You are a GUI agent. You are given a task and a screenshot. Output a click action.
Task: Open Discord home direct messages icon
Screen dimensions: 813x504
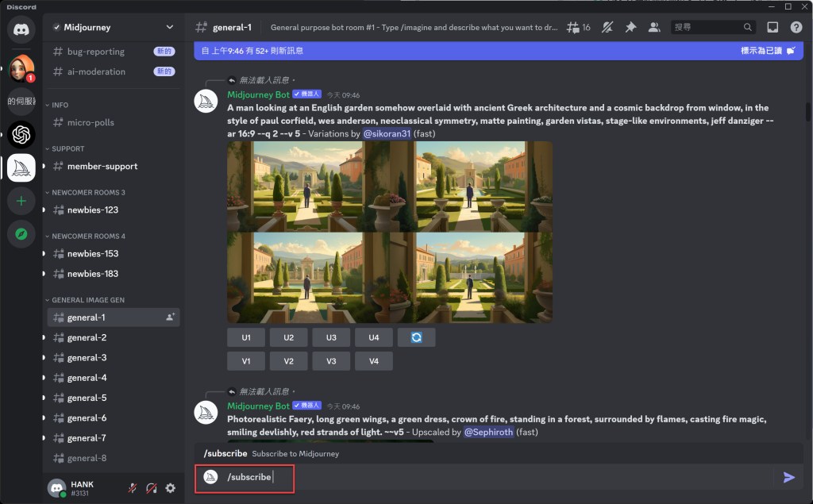21,29
